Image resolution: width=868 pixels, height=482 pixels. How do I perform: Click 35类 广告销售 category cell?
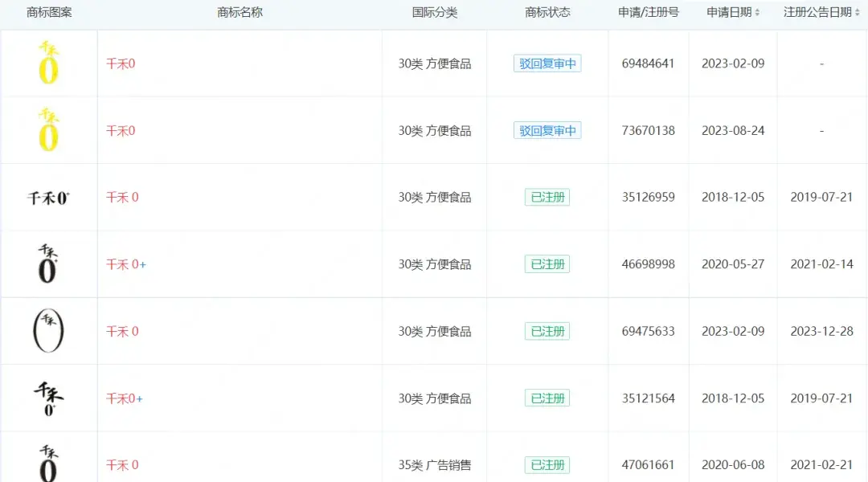[x=435, y=465]
